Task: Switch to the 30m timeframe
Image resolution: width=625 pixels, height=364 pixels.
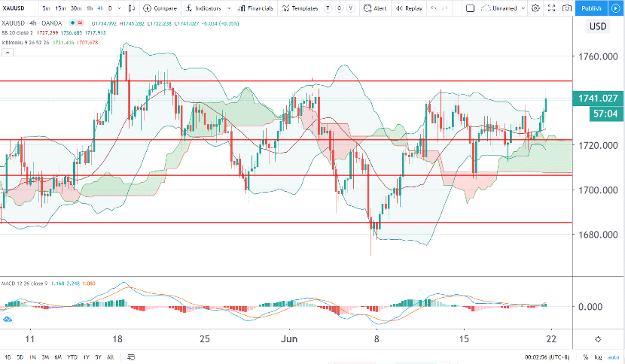Action: point(76,8)
